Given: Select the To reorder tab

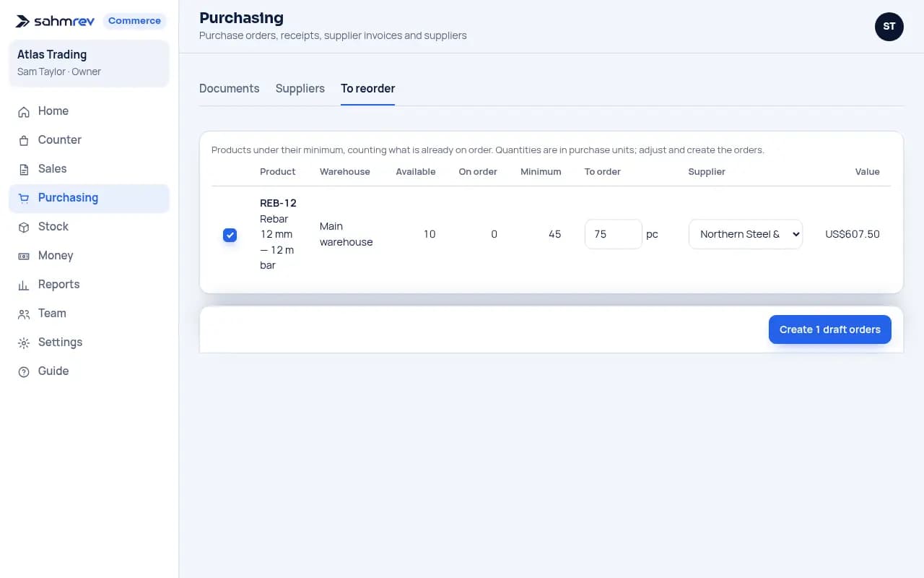Looking at the screenshot, I should point(368,88).
